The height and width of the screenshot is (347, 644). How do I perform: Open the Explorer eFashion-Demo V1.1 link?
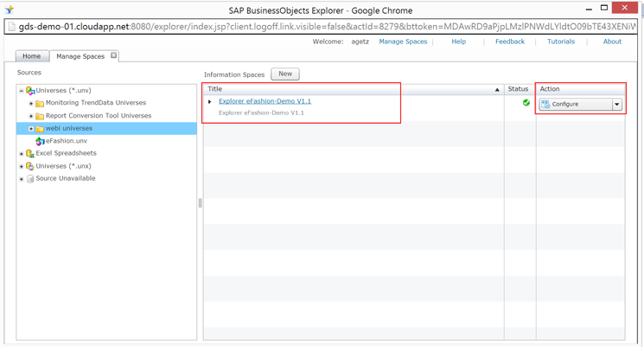265,101
